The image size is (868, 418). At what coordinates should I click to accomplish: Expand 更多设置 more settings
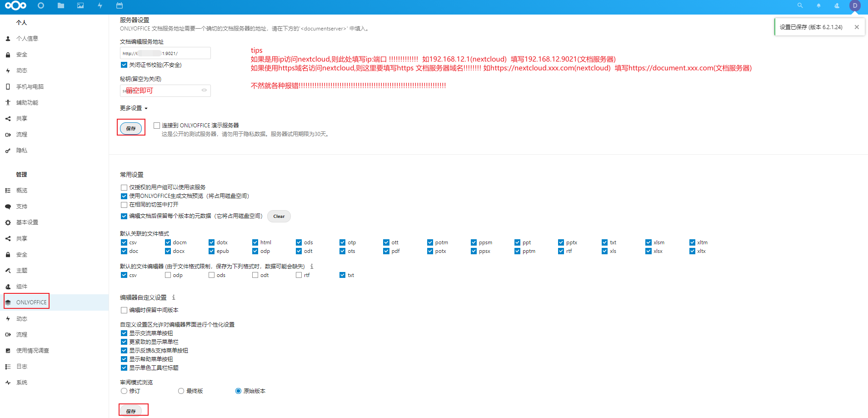pos(134,108)
